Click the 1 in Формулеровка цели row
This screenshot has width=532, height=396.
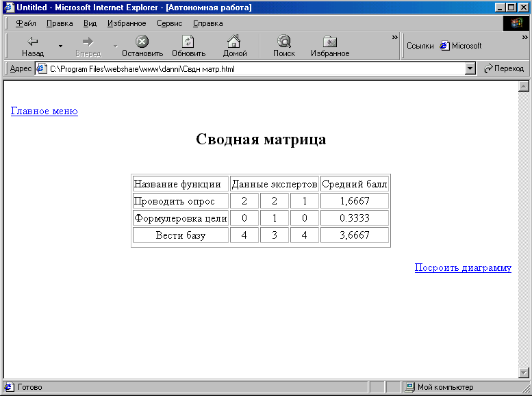pyautogui.click(x=275, y=218)
